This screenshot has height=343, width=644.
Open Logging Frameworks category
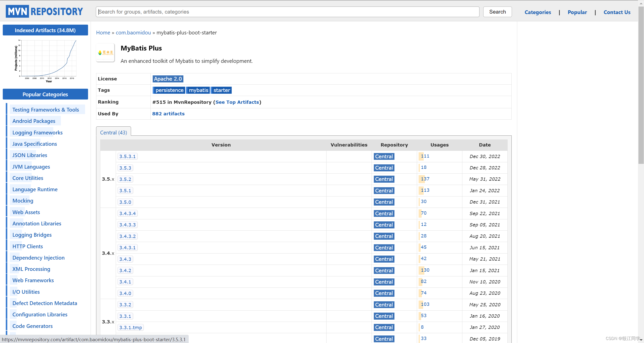(37, 132)
